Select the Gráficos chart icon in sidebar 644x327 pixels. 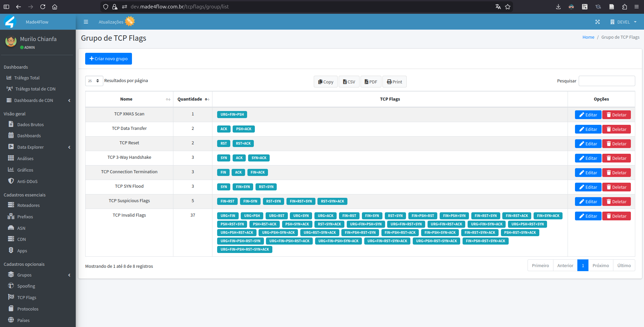[x=11, y=170]
